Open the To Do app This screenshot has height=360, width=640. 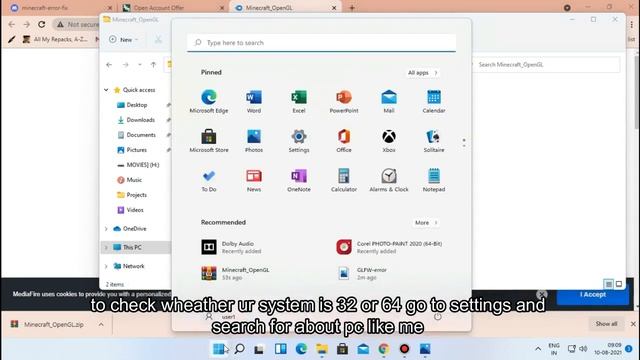coord(209,180)
